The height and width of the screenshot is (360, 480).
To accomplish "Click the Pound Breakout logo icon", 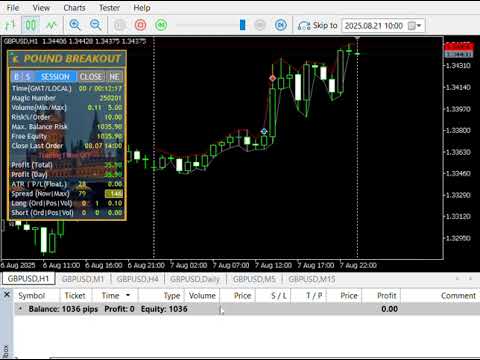I will click(15, 59).
